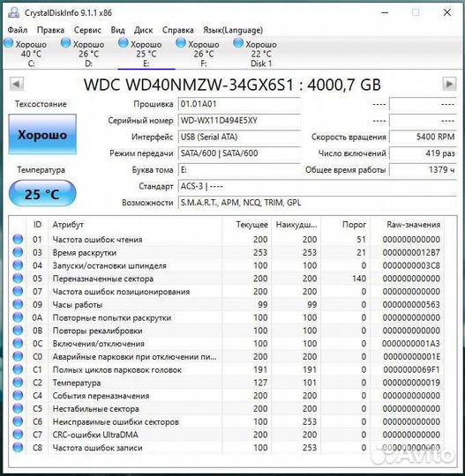Click the 25 °C temperature button
The width and height of the screenshot is (465, 476).
click(x=42, y=194)
